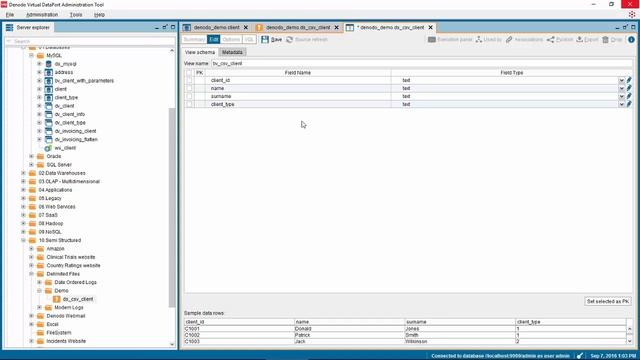Switch to the denodo_demo.client tab

tap(216, 27)
